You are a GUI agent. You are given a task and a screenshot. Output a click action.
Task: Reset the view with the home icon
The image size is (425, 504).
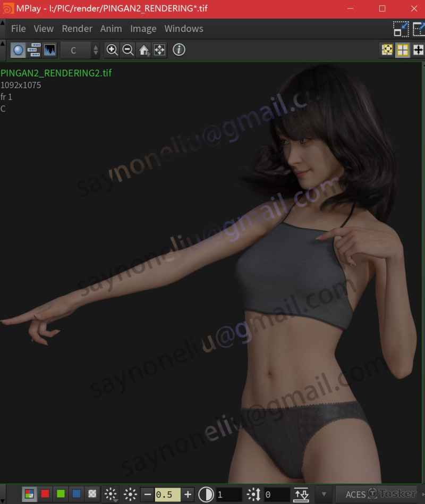[x=143, y=50]
